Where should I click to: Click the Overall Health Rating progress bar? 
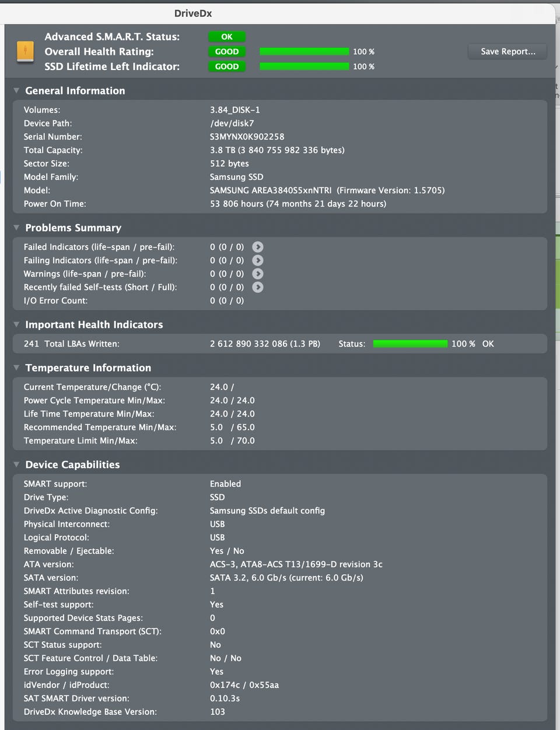[x=304, y=51]
